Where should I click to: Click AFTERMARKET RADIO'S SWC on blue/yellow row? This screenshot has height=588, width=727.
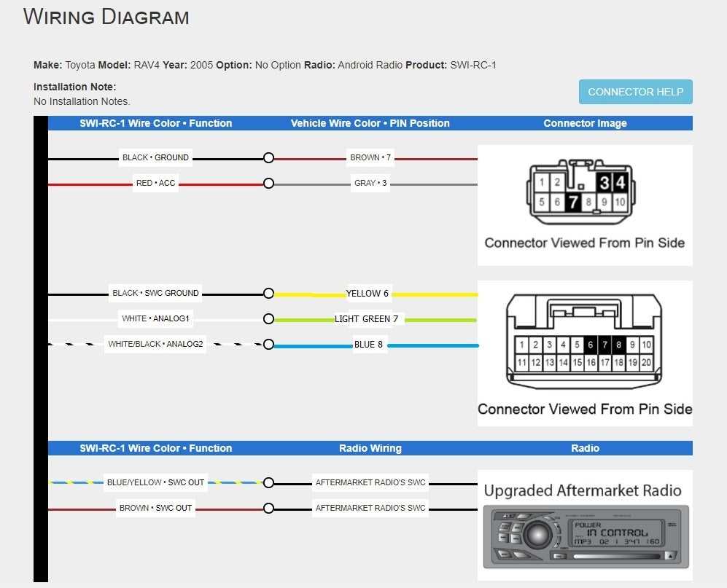coord(370,482)
